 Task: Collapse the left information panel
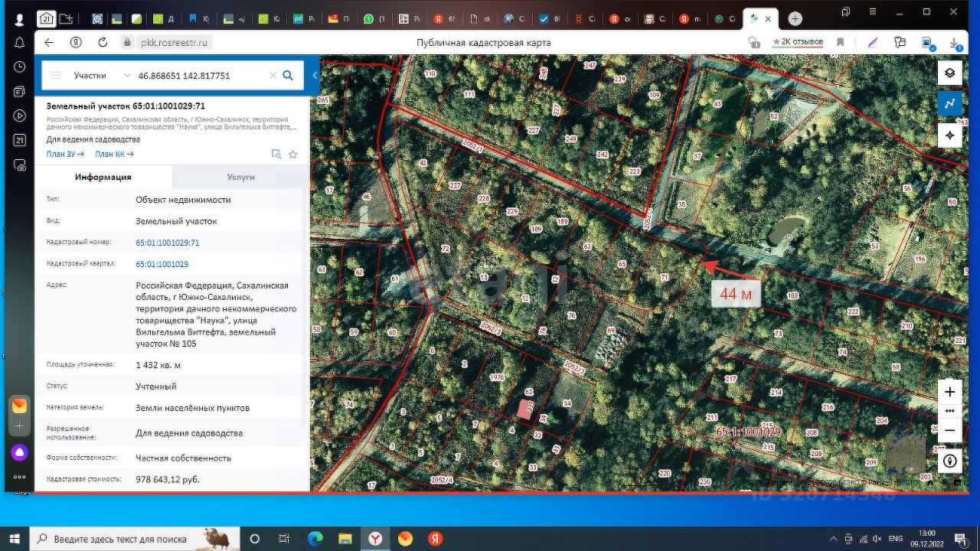coord(315,75)
